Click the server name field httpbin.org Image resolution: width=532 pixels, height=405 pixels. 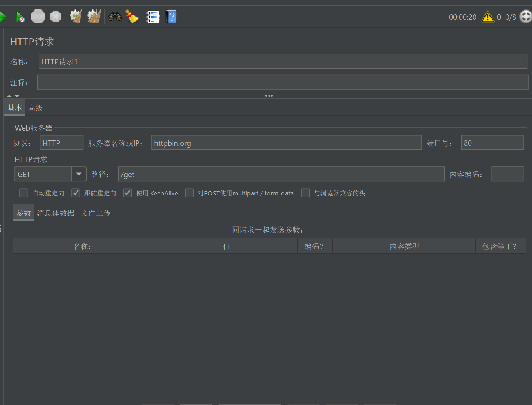pos(287,143)
